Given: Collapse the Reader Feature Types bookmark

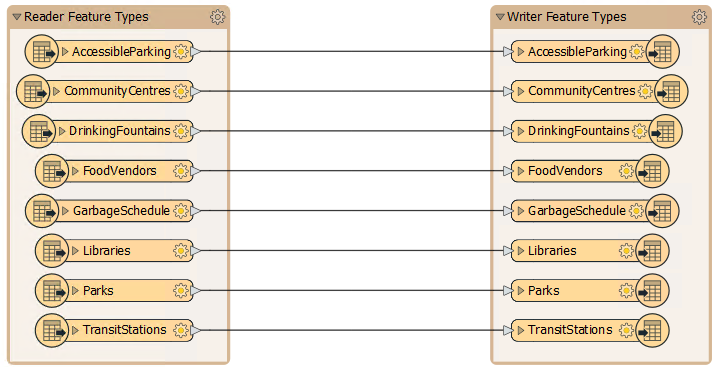Looking at the screenshot, I should click(17, 17).
